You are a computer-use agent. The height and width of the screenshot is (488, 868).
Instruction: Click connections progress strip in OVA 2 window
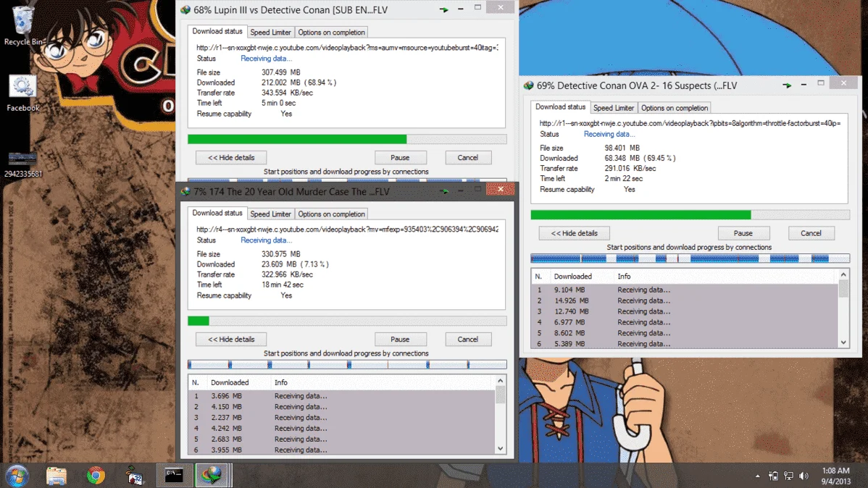[x=690, y=258]
